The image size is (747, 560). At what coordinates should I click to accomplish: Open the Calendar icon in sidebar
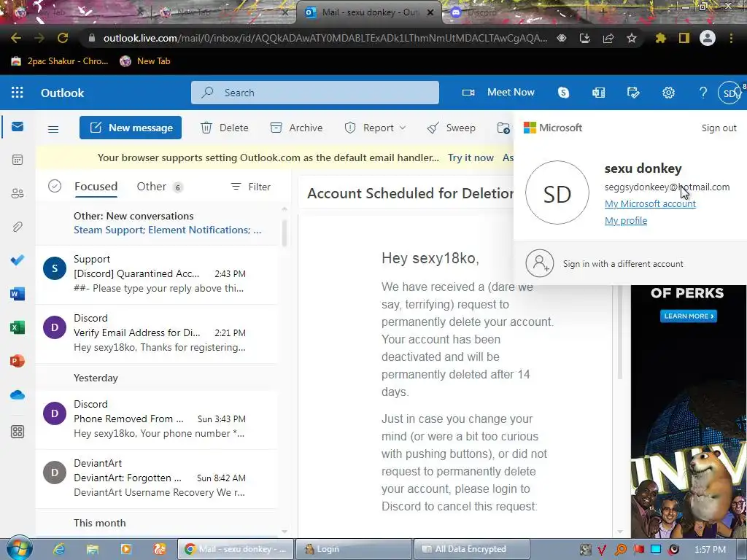[x=18, y=160]
